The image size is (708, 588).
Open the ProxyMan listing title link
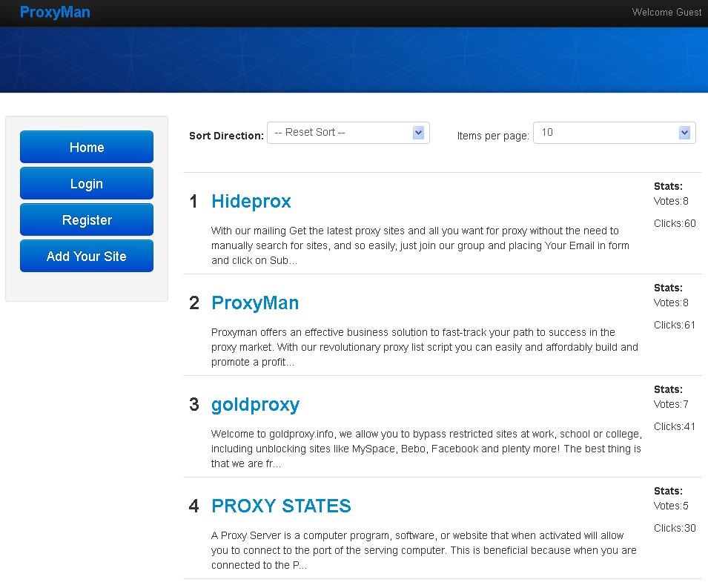(x=255, y=303)
